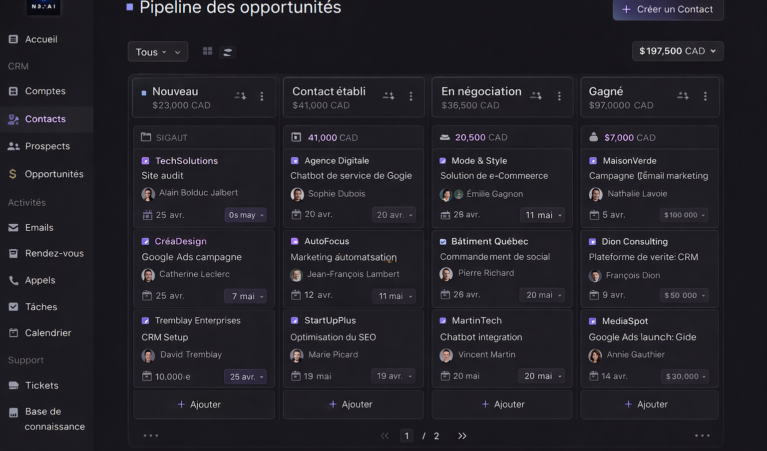This screenshot has width=767, height=451.
Task: Click the Rendez-vous calendar icon
Action: (14, 253)
